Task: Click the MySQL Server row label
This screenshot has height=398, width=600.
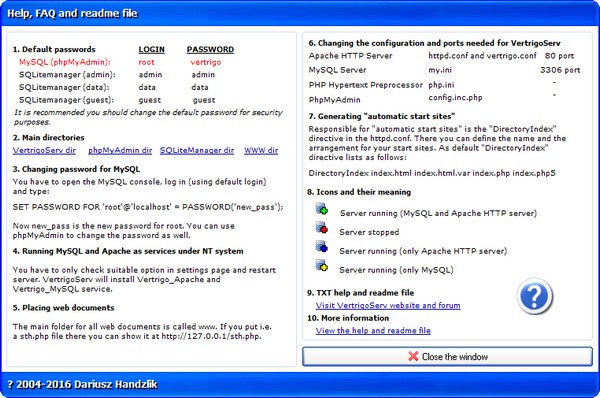Action: pos(337,70)
